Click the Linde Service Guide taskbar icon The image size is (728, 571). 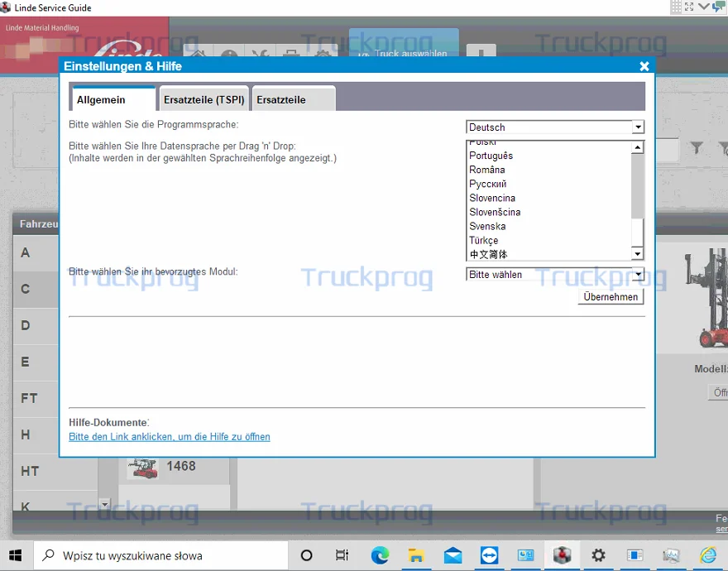[562, 555]
